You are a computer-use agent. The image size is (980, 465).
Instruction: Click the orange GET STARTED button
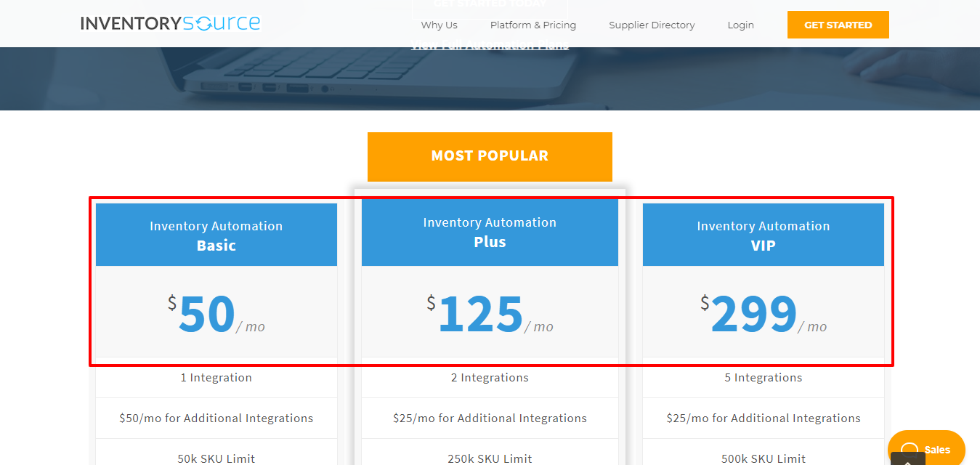coord(838,25)
